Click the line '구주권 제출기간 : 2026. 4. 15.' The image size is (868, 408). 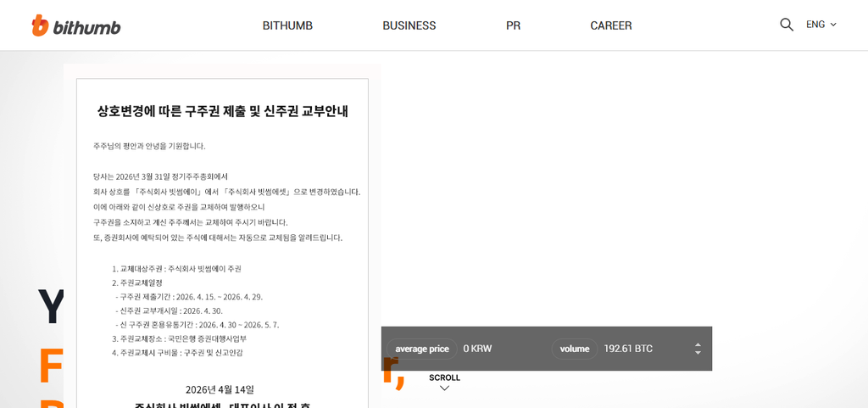189,297
